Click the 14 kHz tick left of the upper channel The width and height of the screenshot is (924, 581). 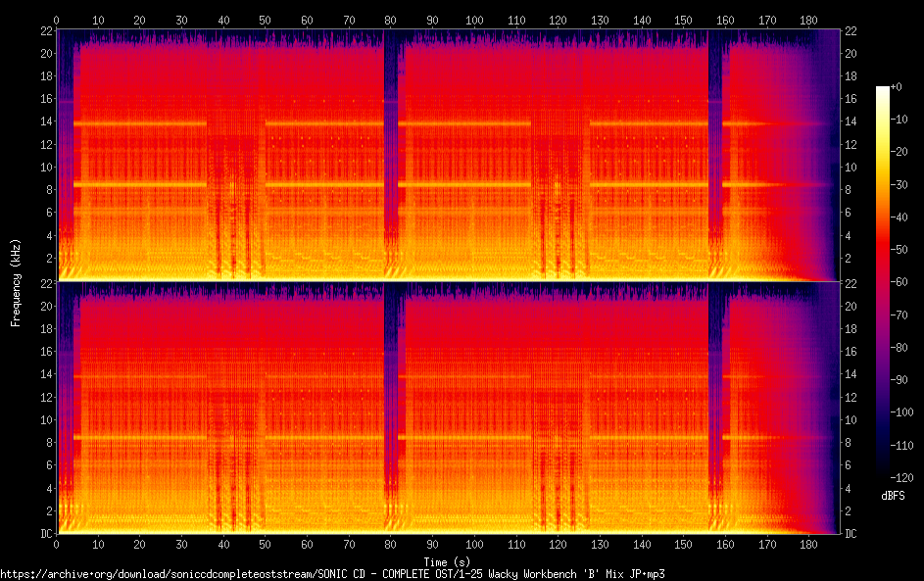tap(44, 121)
